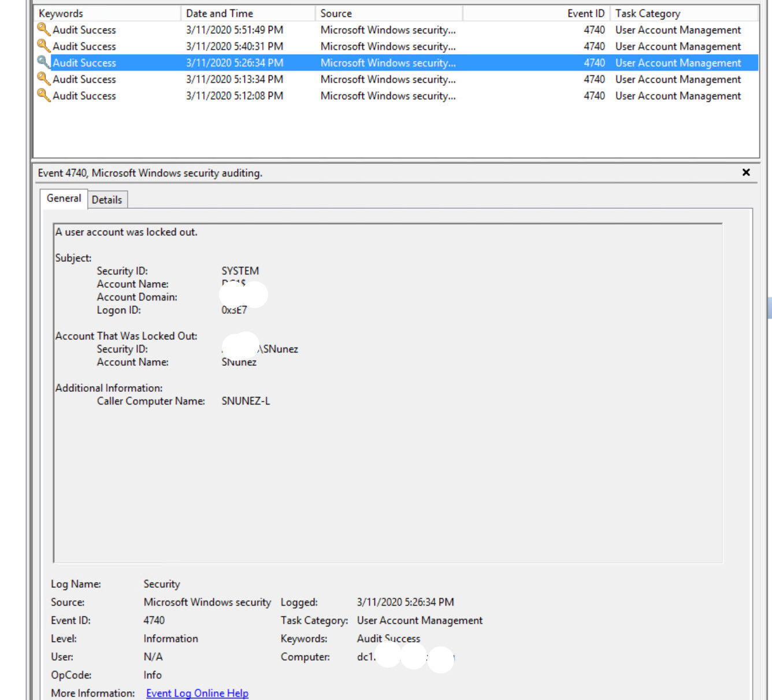
Task: Switch to the Details tab
Action: (x=106, y=199)
